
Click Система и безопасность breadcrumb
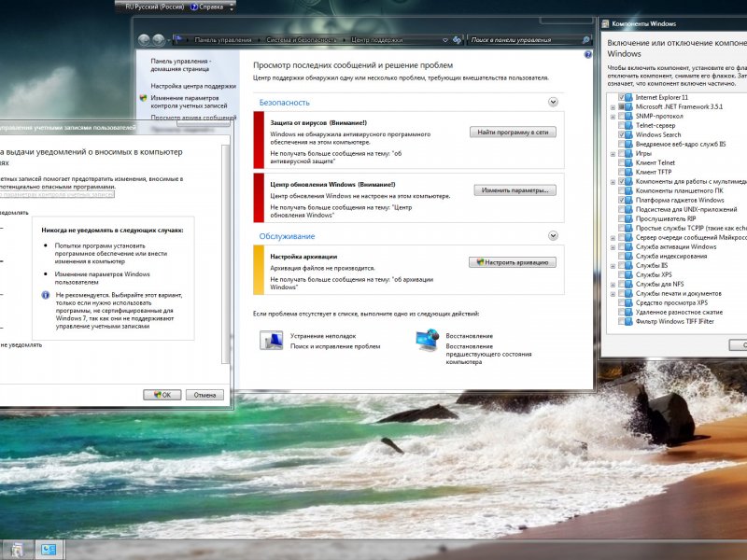tap(301, 40)
